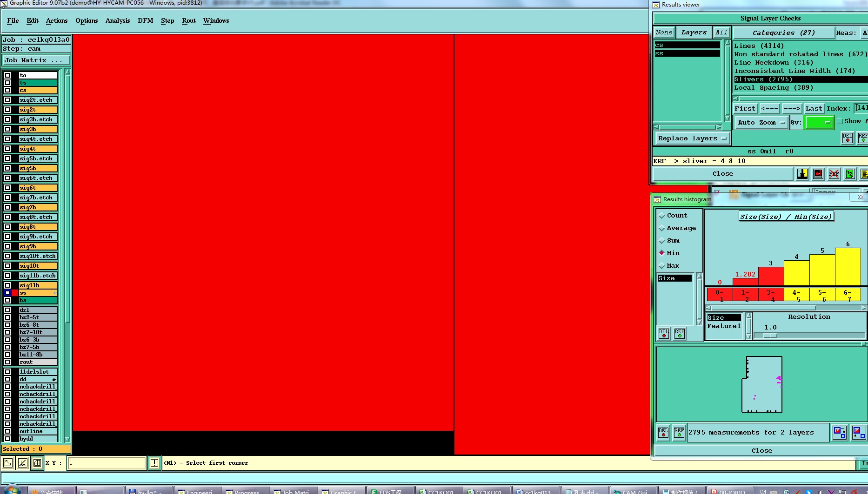The height and width of the screenshot is (494, 868).
Task: Toggle visibility of layer 'sig5b'
Action: click(x=7, y=168)
